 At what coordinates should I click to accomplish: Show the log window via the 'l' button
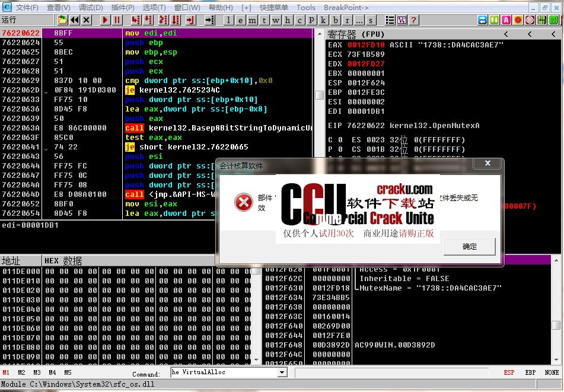[228, 20]
